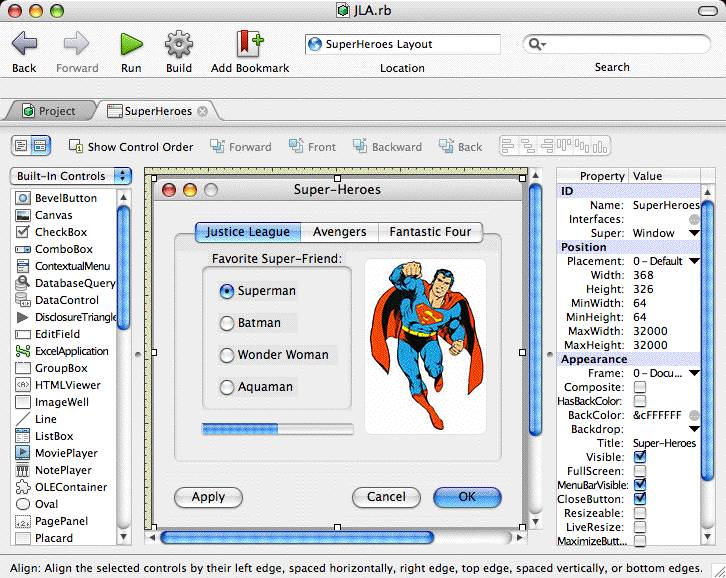Pick the Canvas control from list
This screenshot has height=578, width=726.
point(53,215)
